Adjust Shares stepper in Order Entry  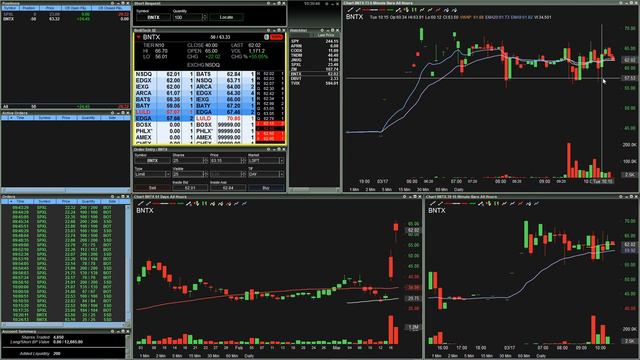[205, 160]
